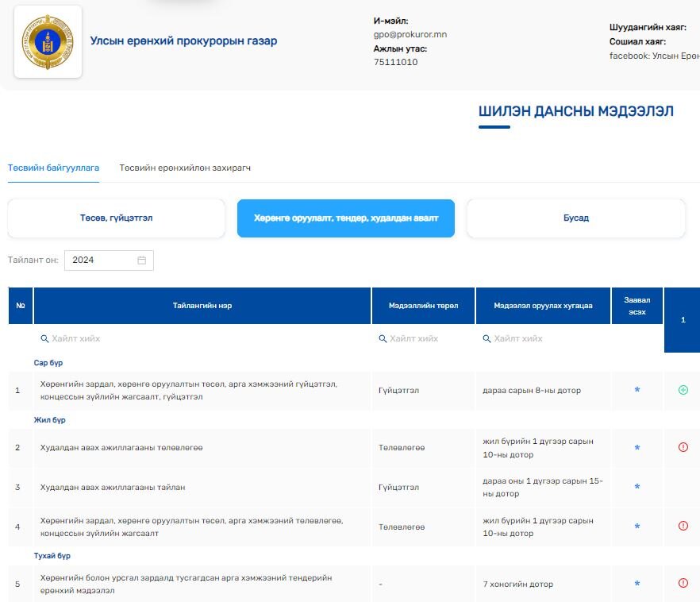Click the gpo@prokuror.mn email address
This screenshot has height=602, width=700.
tap(410, 35)
